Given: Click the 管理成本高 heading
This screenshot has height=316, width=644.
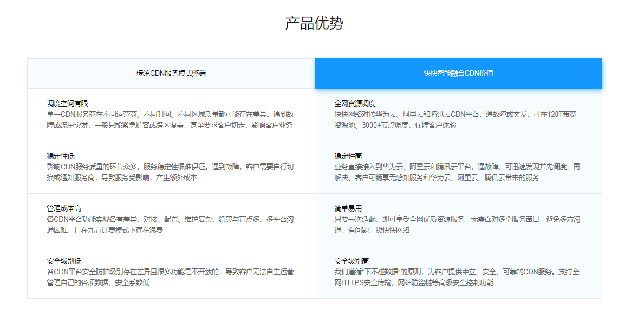Looking at the screenshot, I should (x=64, y=208).
